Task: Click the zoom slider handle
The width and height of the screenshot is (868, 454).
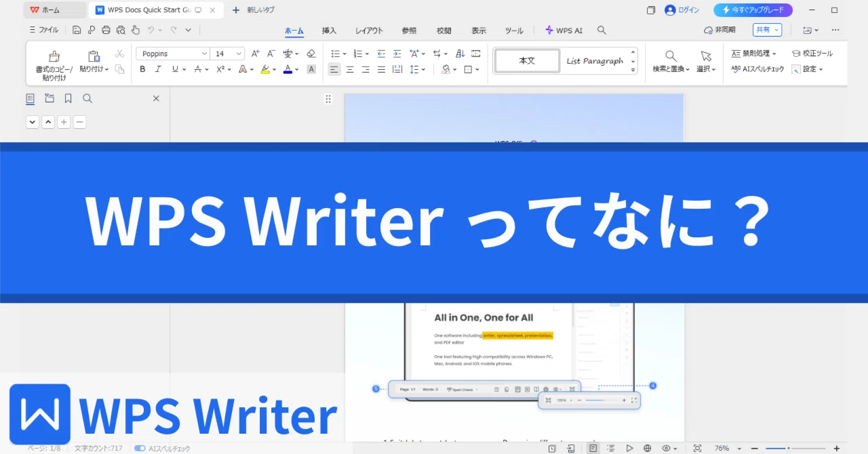Action: 788,449
